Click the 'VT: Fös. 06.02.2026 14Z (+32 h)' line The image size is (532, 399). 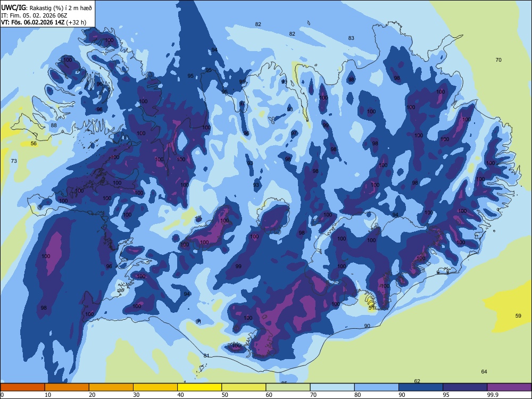[x=44, y=22]
